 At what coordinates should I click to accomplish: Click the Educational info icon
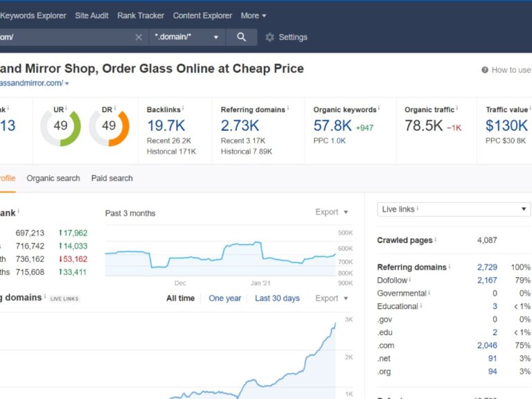tap(421, 305)
